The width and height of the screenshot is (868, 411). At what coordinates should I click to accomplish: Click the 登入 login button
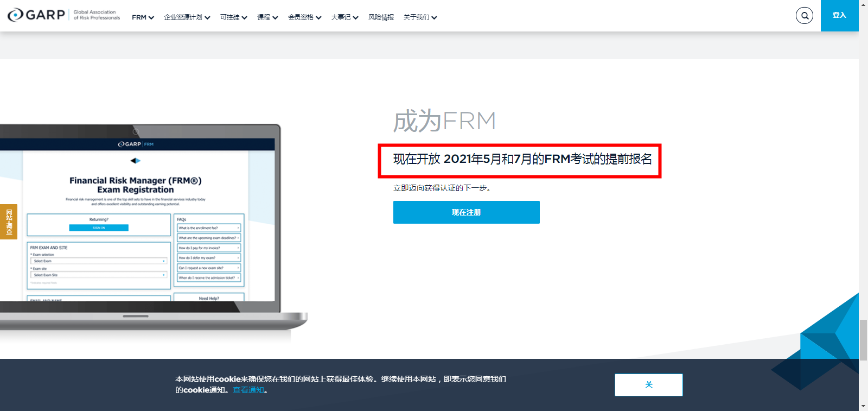click(x=839, y=15)
